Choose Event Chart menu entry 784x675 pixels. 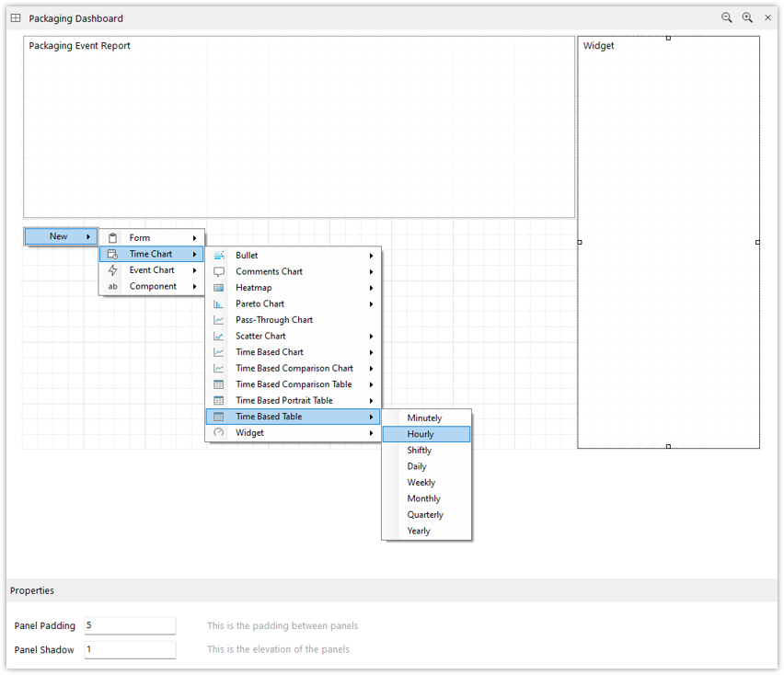[x=152, y=270]
